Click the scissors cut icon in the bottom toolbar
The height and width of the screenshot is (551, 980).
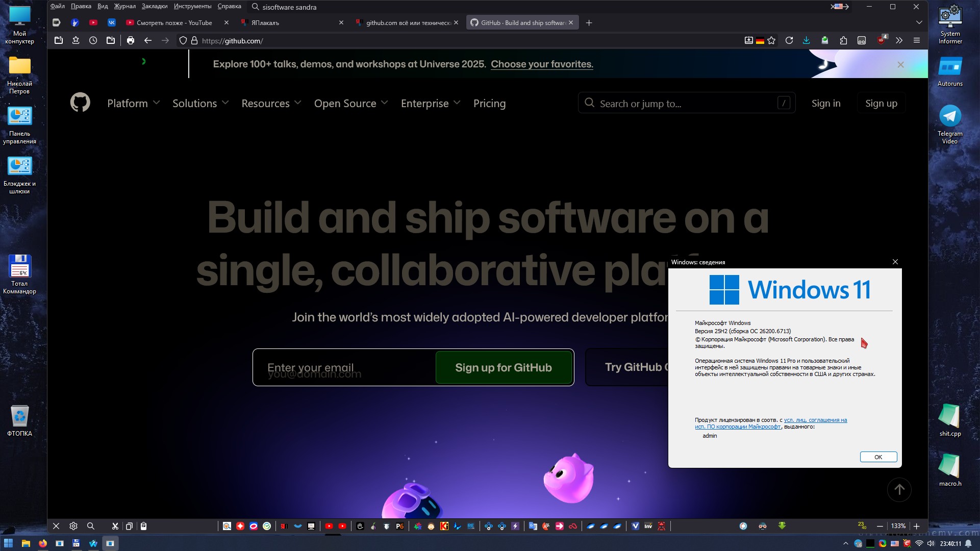click(x=115, y=526)
